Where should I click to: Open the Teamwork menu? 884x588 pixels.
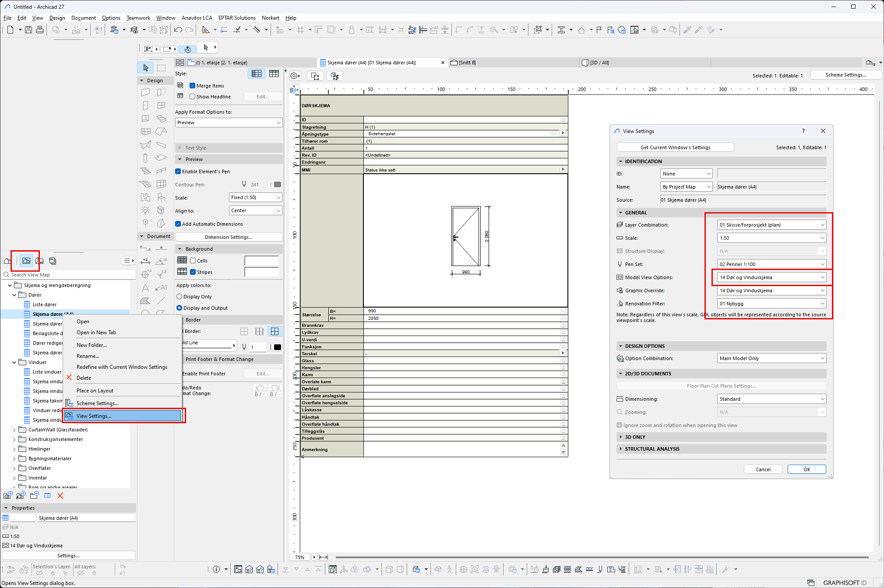coord(138,18)
